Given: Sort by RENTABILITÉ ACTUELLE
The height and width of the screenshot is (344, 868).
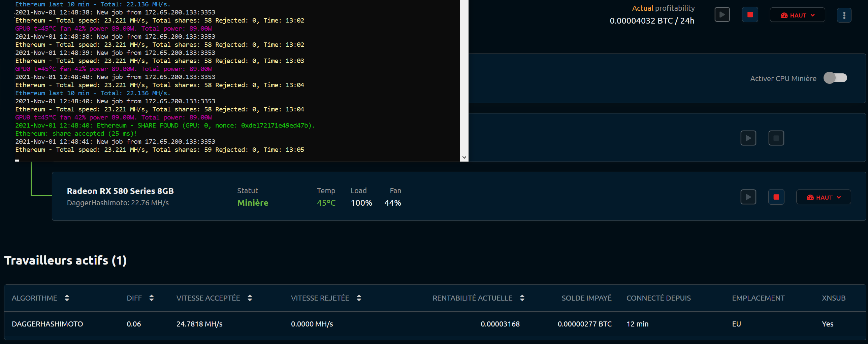Looking at the screenshot, I should tap(522, 298).
